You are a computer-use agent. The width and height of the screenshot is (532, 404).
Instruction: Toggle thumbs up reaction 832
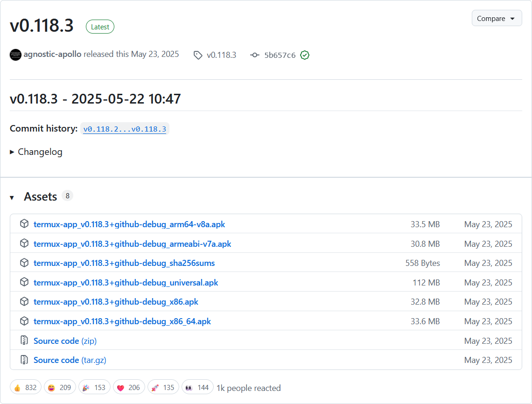tap(26, 387)
